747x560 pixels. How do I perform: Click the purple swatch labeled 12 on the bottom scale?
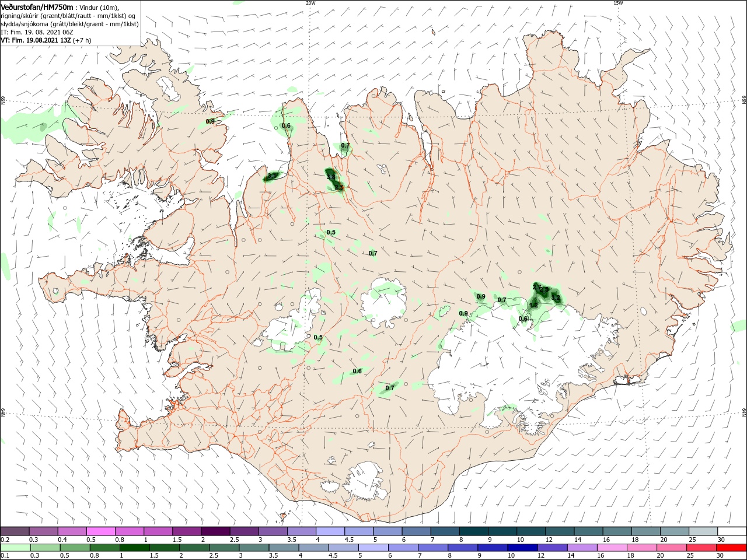pyautogui.click(x=552, y=548)
